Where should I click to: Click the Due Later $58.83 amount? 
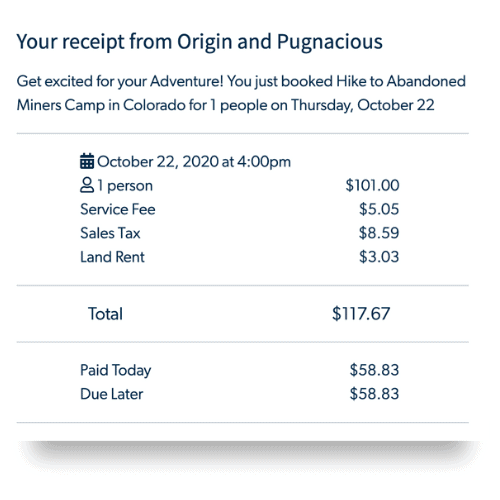pyautogui.click(x=374, y=394)
